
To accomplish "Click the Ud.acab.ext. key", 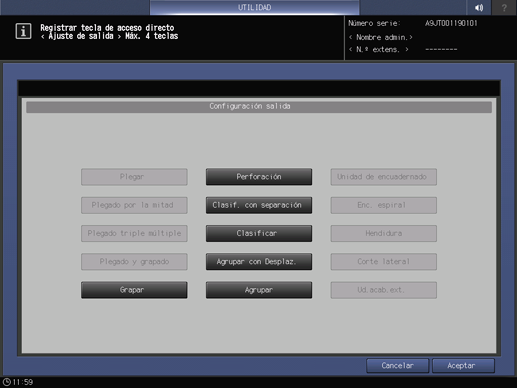I will tap(384, 290).
